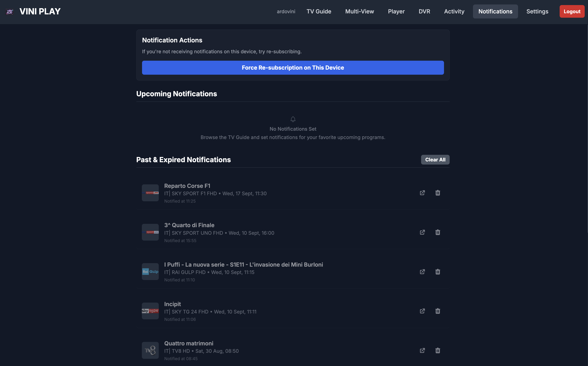Clear All past notifications
588x366 pixels.
pos(435,160)
